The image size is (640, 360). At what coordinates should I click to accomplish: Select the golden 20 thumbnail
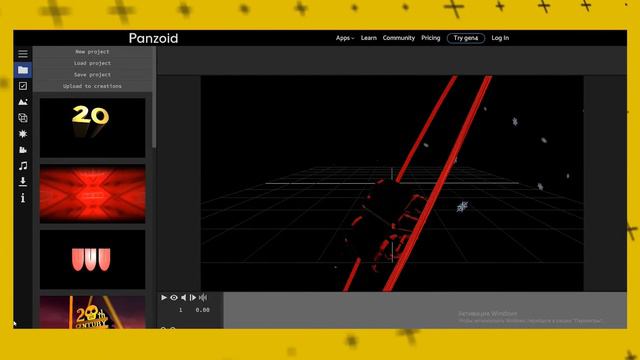pyautogui.click(x=93, y=128)
